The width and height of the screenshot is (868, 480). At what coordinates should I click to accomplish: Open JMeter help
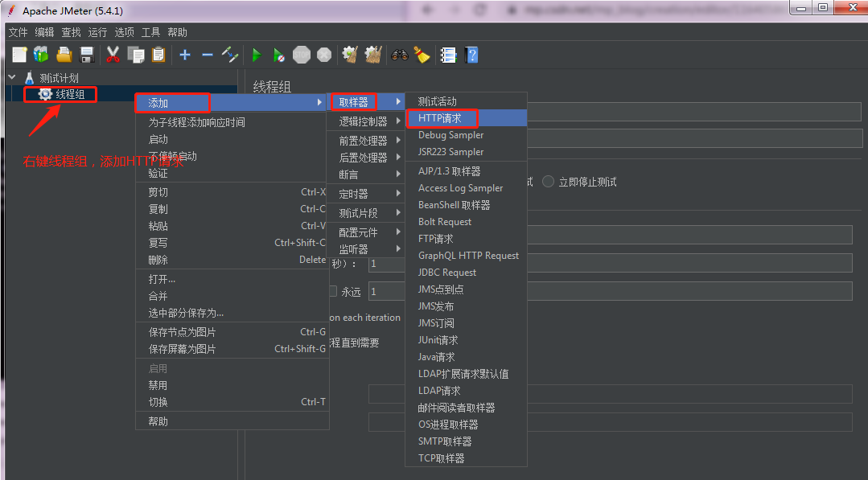[x=471, y=55]
